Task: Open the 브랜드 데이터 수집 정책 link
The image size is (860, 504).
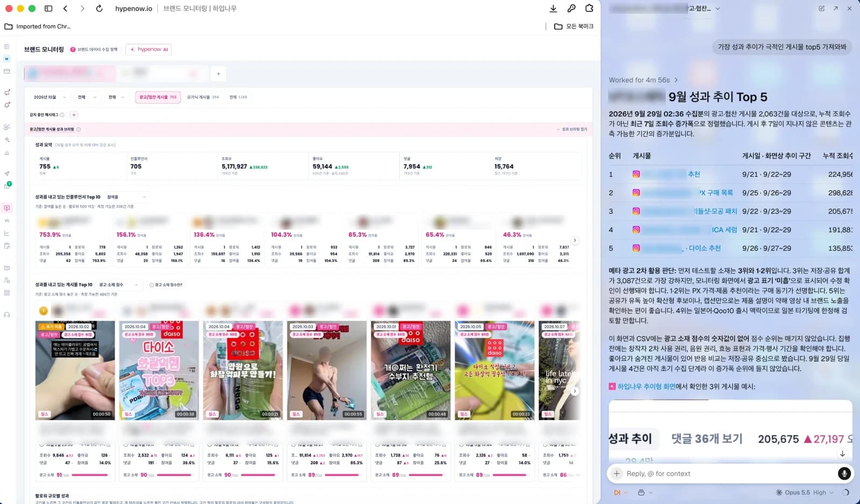Action: [x=94, y=49]
